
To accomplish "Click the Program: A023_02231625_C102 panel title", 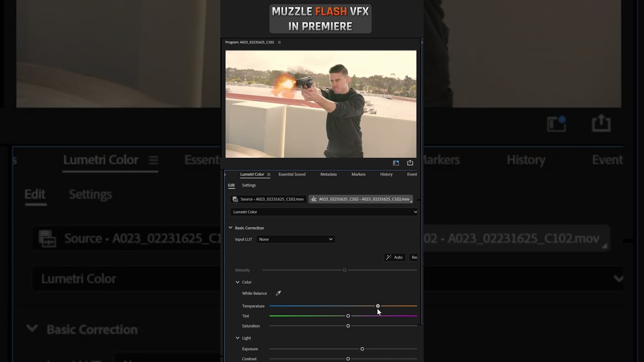I will coord(250,42).
